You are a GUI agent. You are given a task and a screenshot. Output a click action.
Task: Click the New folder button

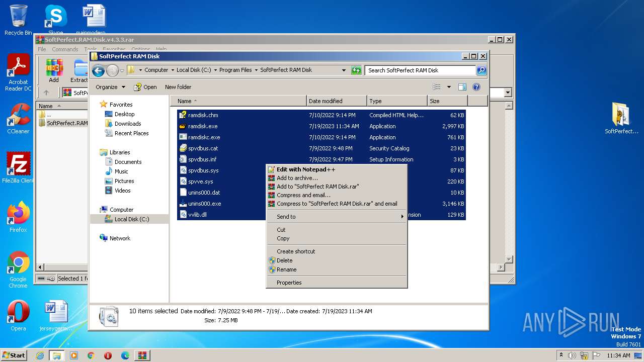pyautogui.click(x=178, y=87)
